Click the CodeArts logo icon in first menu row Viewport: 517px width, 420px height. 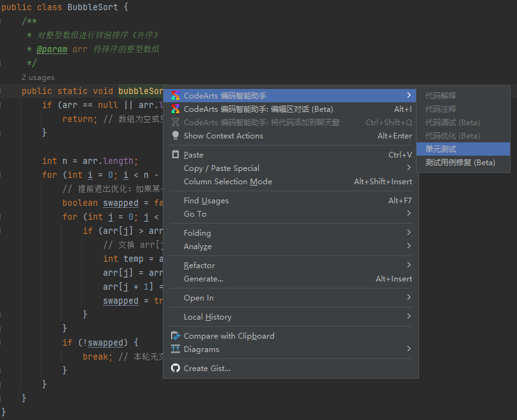pos(176,95)
